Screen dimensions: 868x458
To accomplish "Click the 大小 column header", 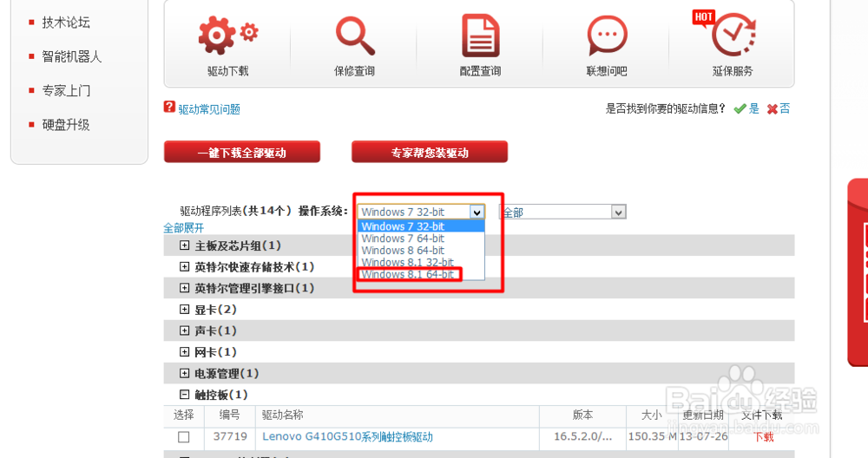I will 652,415.
